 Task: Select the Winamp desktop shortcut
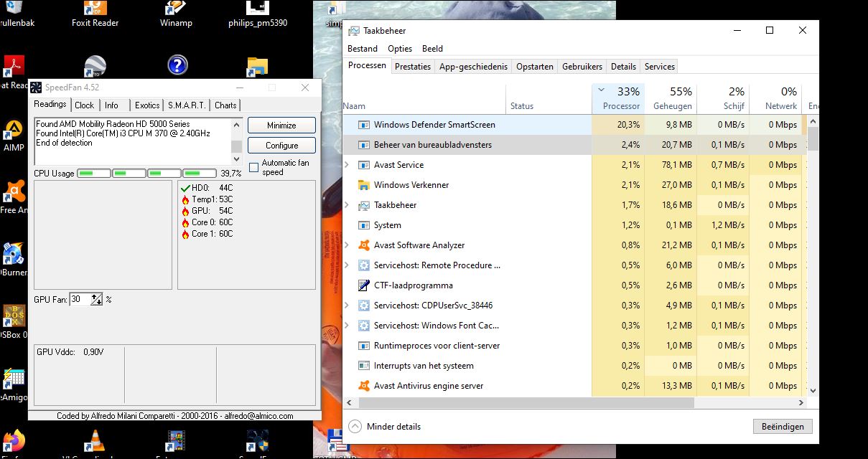click(175, 14)
